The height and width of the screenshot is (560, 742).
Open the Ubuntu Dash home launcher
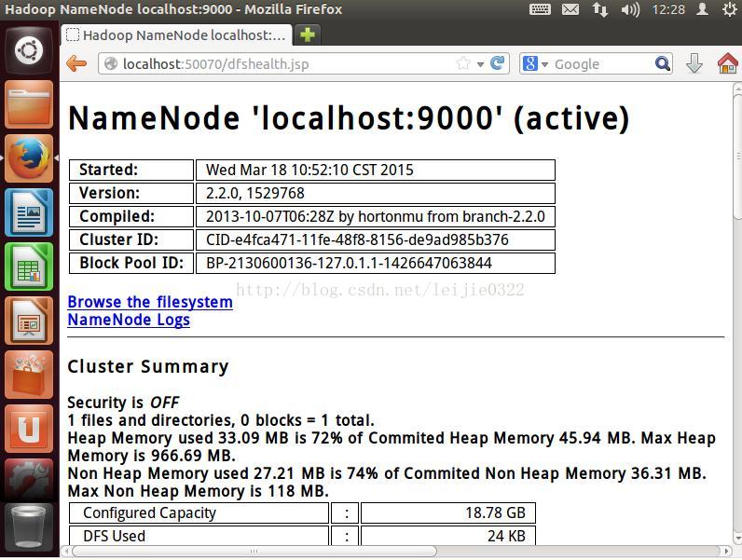(x=29, y=50)
